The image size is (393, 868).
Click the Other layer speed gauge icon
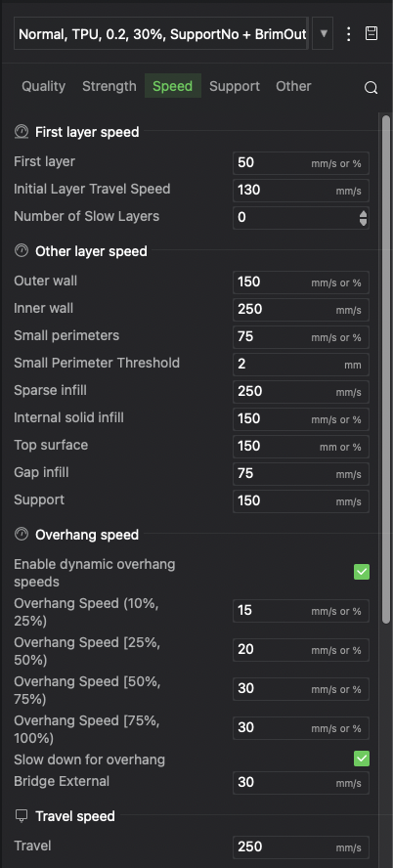[x=22, y=251]
